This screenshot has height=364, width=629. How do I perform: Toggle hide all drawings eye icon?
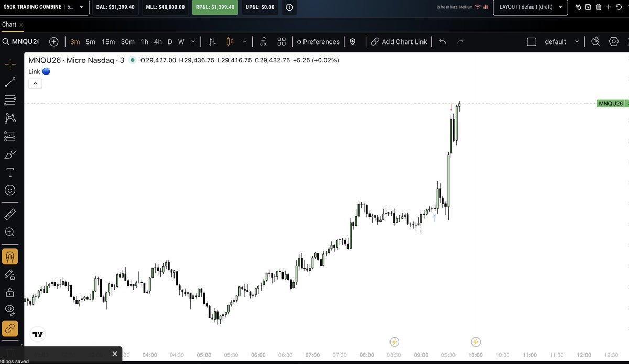[x=10, y=310]
